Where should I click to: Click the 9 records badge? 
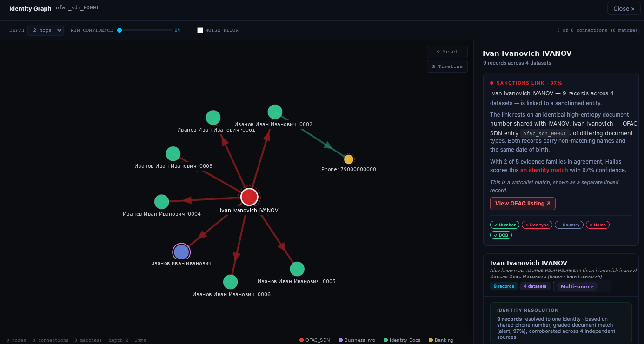point(504,286)
